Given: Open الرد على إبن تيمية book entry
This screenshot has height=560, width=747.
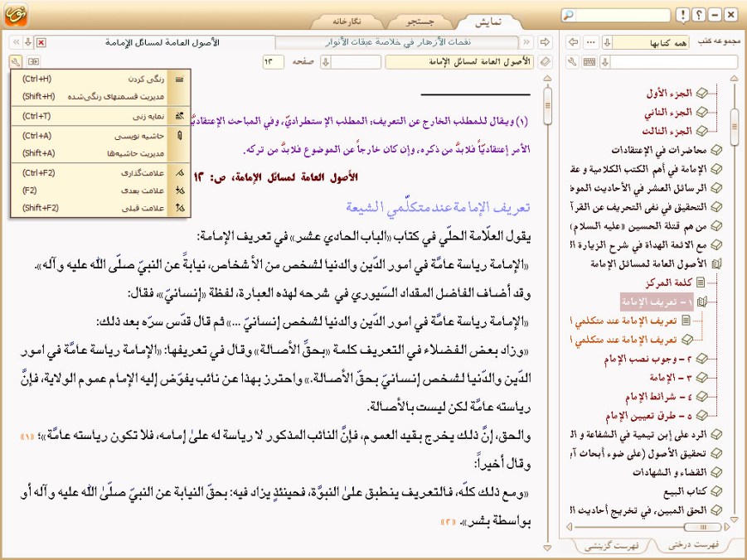Looking at the screenshot, I should [x=639, y=434].
